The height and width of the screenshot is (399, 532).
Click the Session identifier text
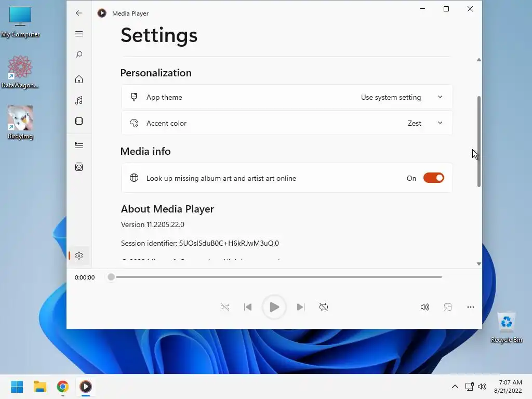200,243
